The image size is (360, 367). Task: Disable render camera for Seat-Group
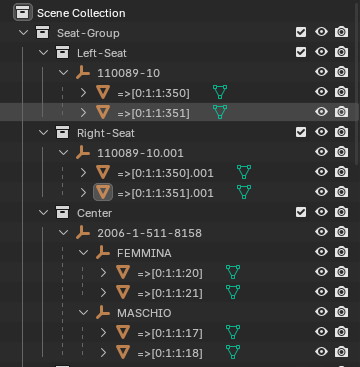click(341, 32)
